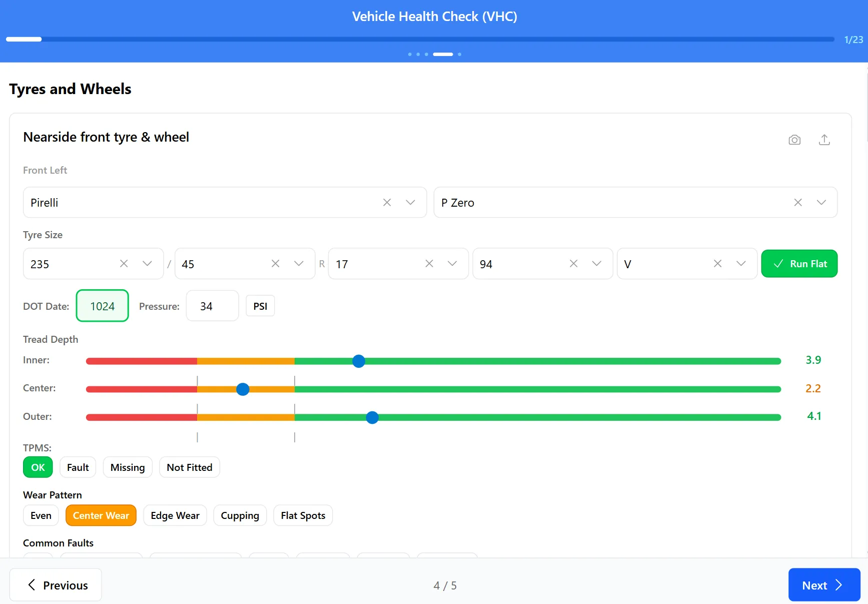Clear the aspect ratio value 45
The width and height of the screenshot is (868, 604).
point(275,264)
